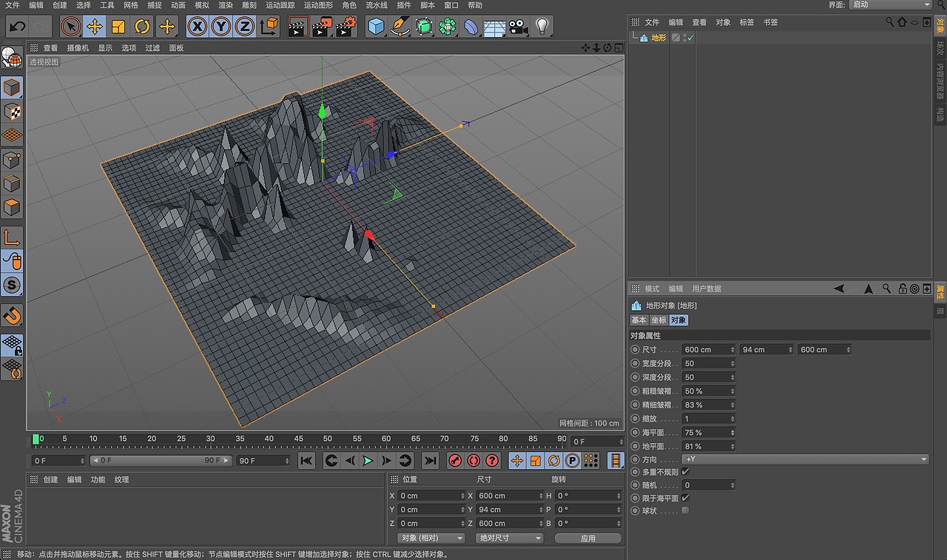Image resolution: width=947 pixels, height=560 pixels.
Task: Select the Rotate tool in top toolbar
Action: (x=142, y=27)
